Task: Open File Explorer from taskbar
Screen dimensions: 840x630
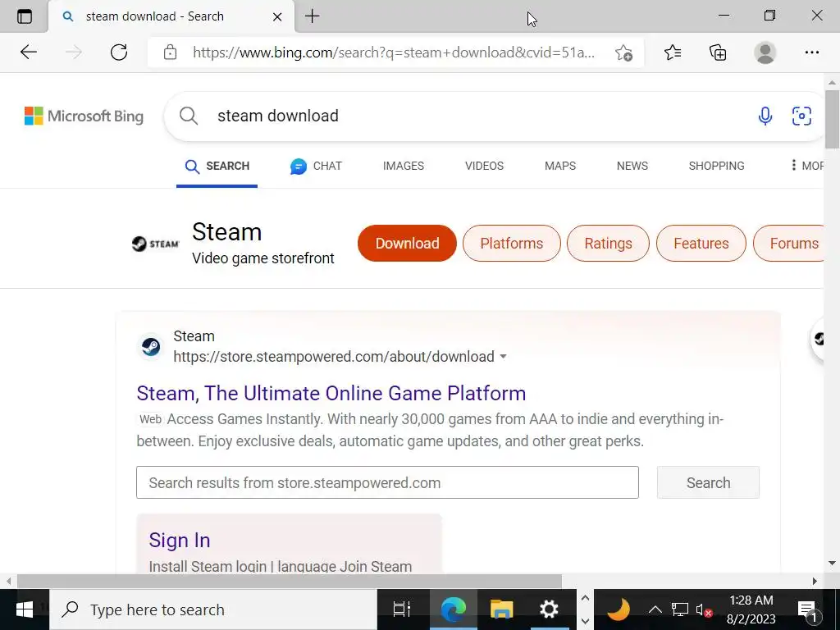Action: pyautogui.click(x=501, y=609)
